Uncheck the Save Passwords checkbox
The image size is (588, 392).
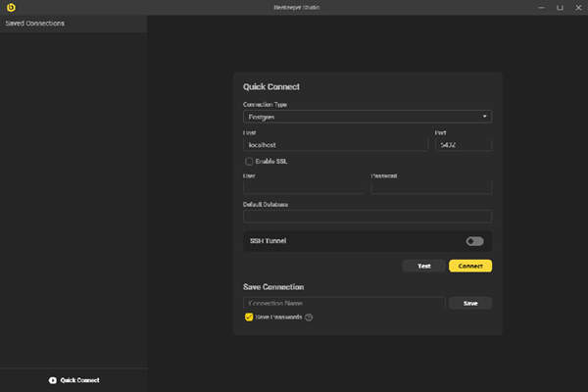point(249,318)
